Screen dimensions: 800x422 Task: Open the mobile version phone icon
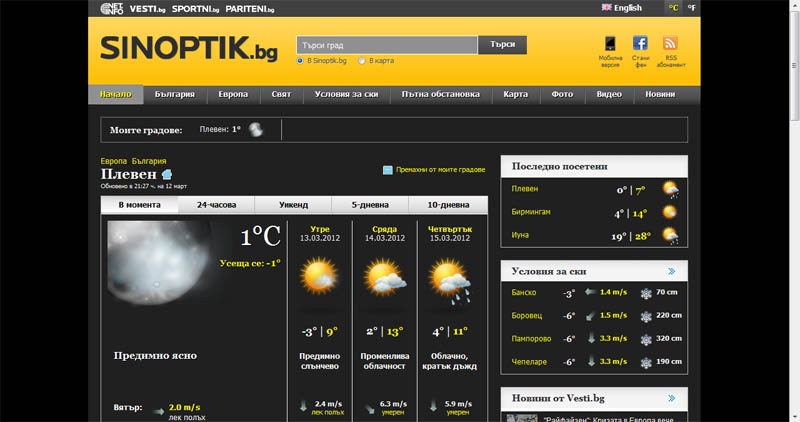coord(610,43)
